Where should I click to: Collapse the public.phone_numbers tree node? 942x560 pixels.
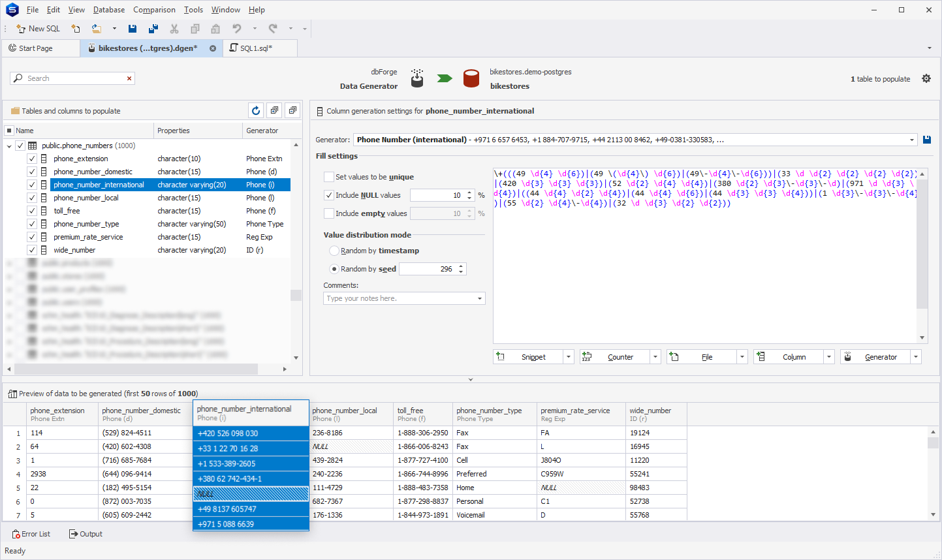tap(9, 146)
